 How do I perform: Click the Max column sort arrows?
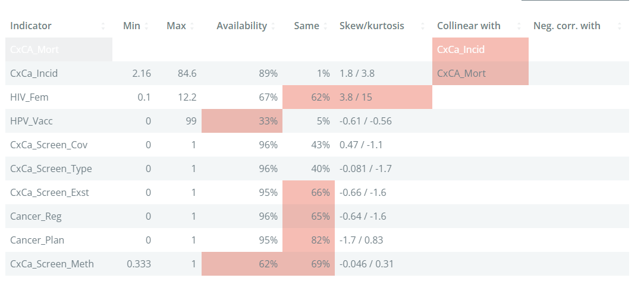pos(192,26)
